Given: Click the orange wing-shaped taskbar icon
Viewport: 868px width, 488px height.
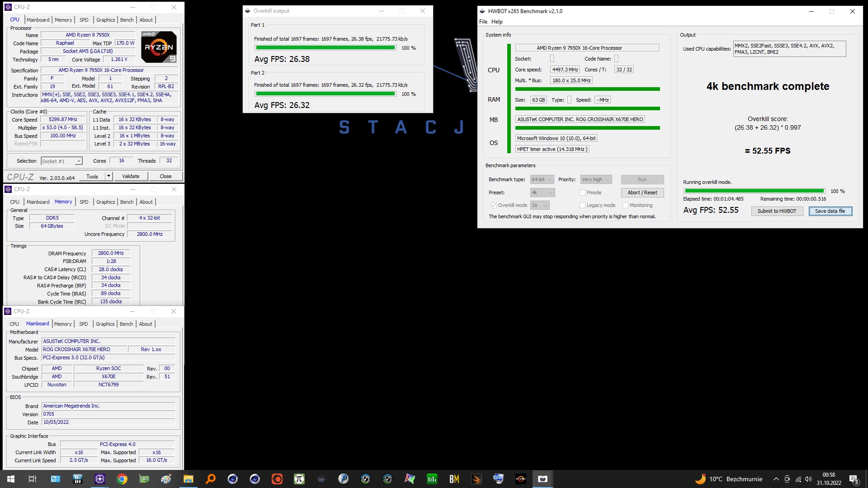Looking at the screenshot, I should click(476, 479).
